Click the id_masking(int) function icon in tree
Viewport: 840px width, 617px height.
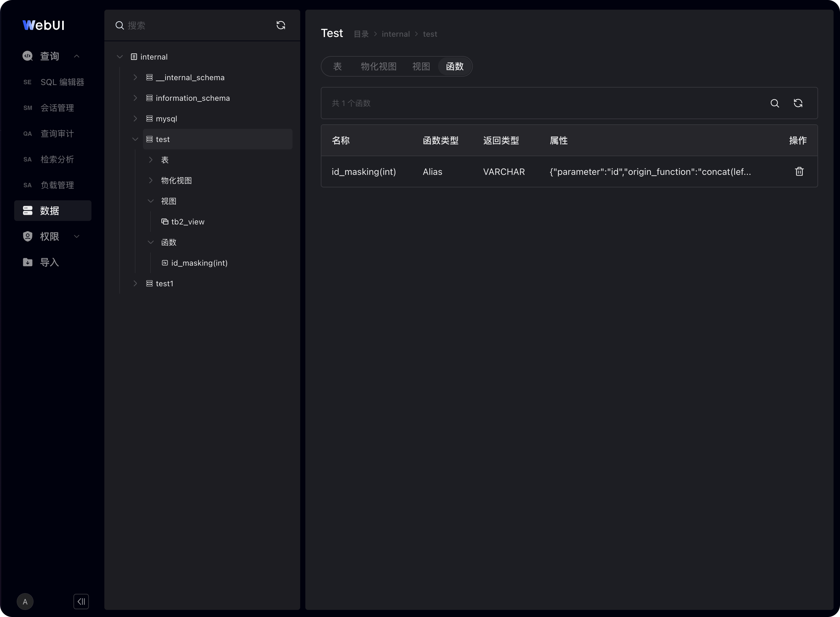point(165,263)
